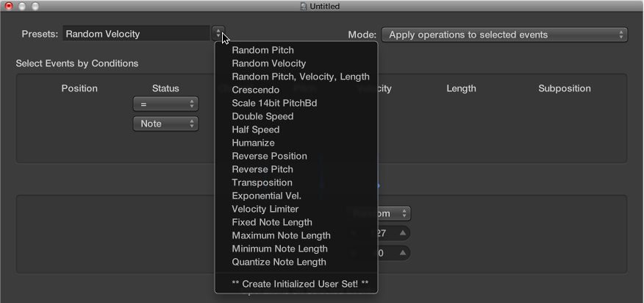
Task: Click the Subposition column header
Action: click(565, 88)
